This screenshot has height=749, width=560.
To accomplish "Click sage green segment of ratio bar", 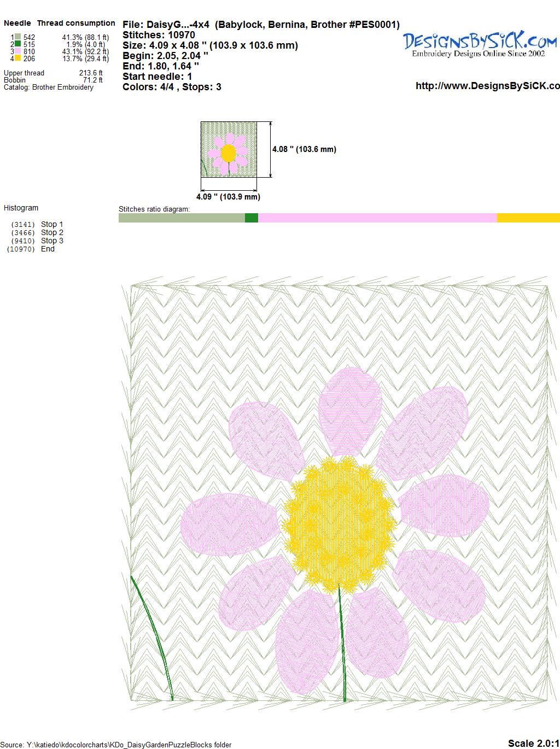I will pos(182,218).
